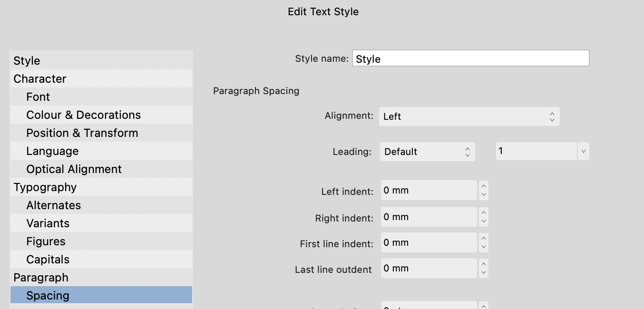The width and height of the screenshot is (644, 309).
Task: Click inside the Style name field
Action: (470, 58)
